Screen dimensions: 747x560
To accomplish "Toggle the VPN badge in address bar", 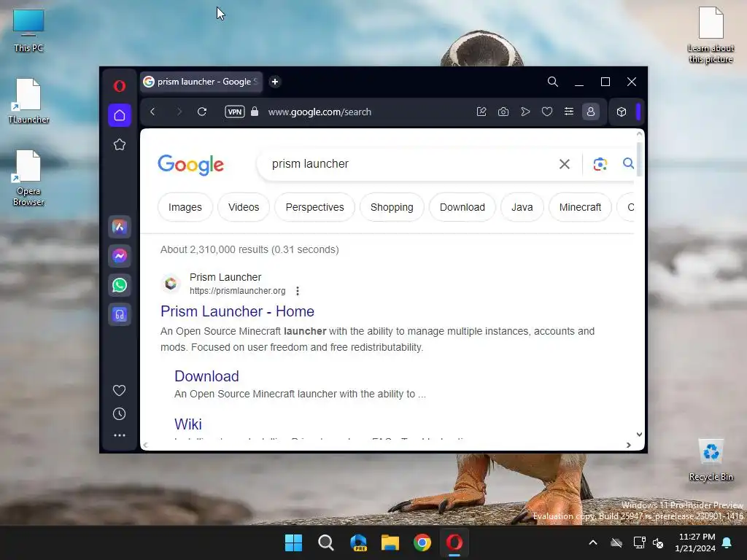I will click(x=235, y=112).
